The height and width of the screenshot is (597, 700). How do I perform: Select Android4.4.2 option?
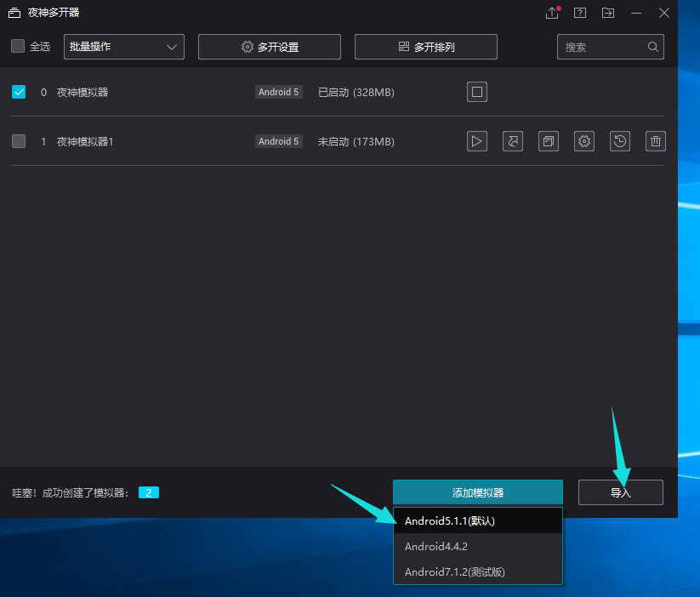pyautogui.click(x=478, y=546)
